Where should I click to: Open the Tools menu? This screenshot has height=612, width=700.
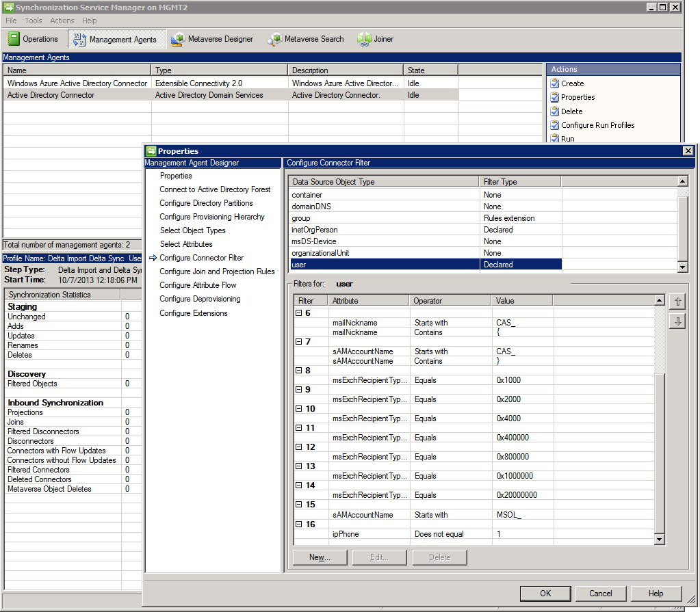click(x=33, y=21)
